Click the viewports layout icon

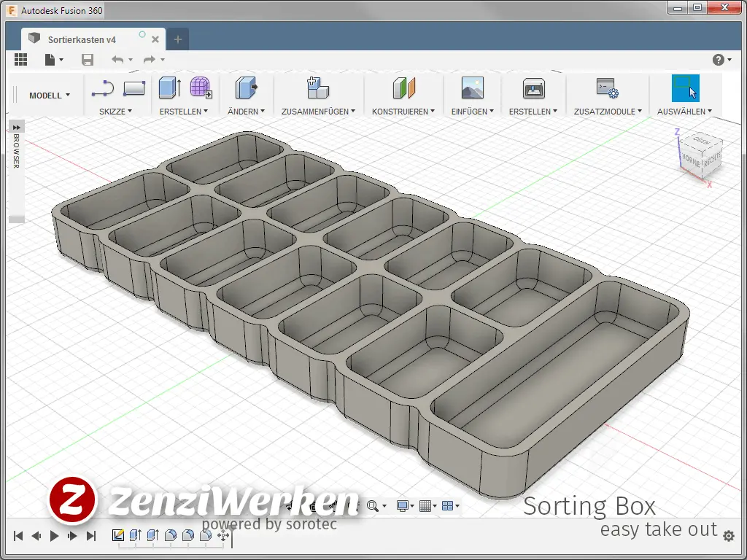coord(447,506)
